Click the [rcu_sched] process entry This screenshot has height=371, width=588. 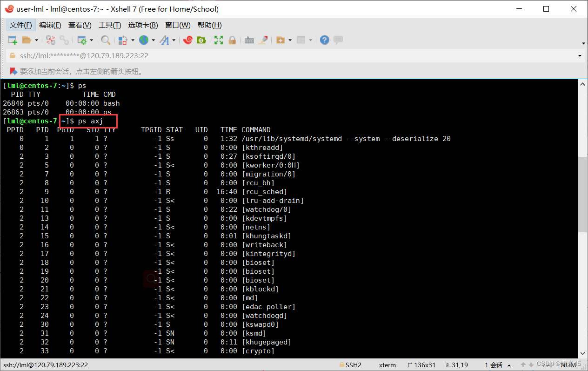pos(264,192)
